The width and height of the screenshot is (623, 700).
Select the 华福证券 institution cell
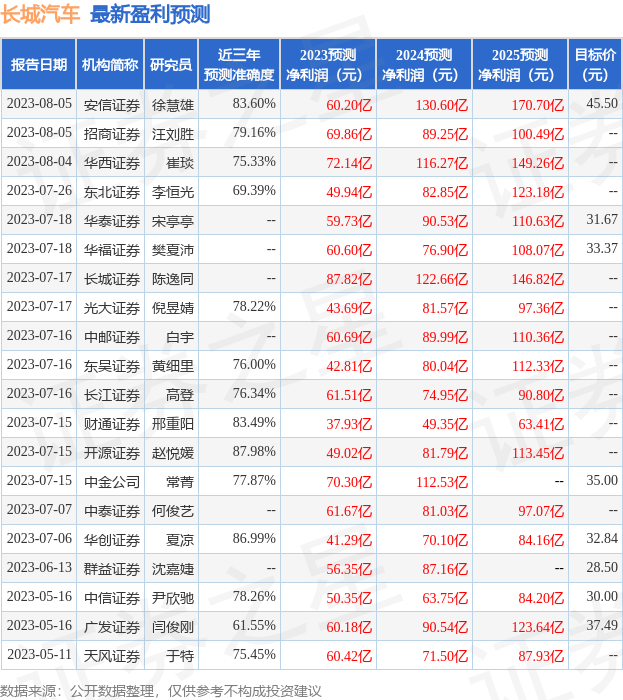(x=112, y=250)
